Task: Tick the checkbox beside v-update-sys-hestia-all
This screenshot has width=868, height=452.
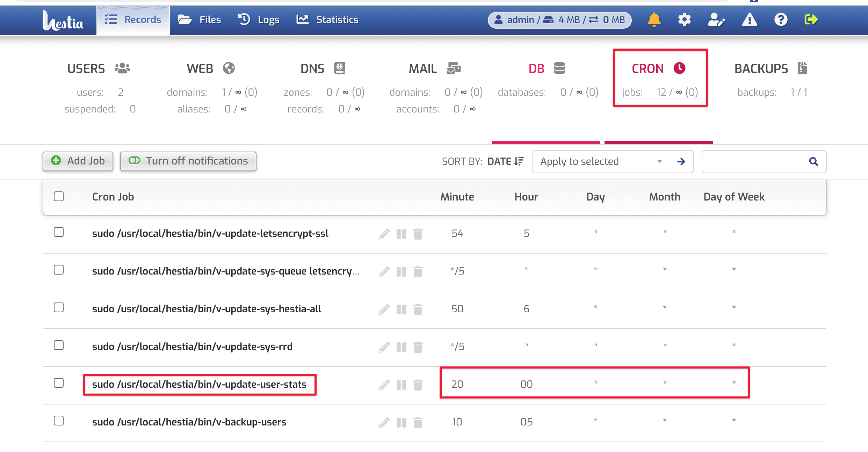Action: pos(58,308)
